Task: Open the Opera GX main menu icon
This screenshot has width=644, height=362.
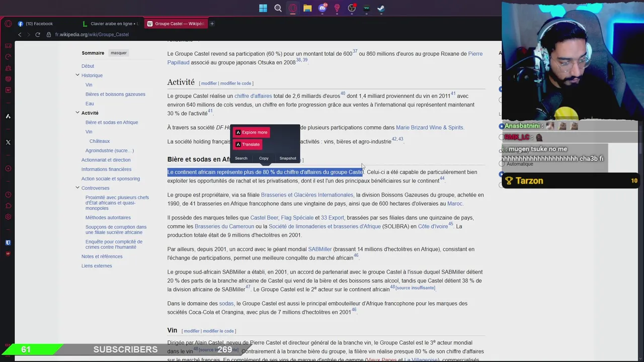Action: pyautogui.click(x=8, y=24)
